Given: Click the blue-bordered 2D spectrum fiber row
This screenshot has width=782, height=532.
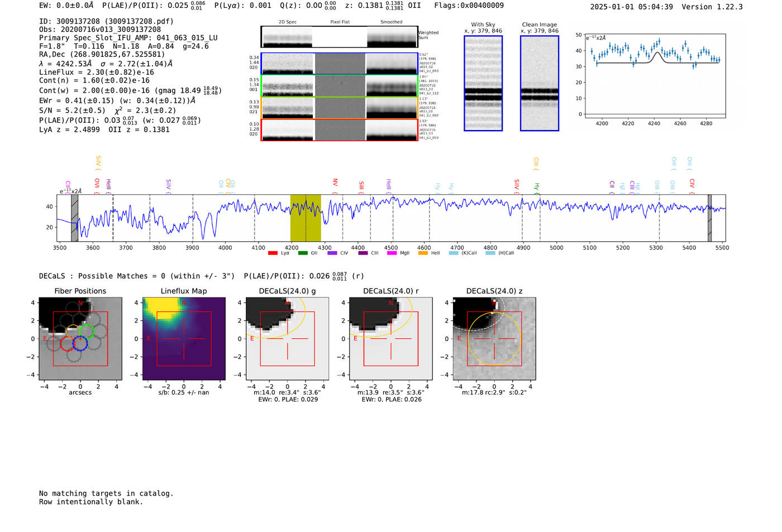Looking at the screenshot, I should coord(340,64).
